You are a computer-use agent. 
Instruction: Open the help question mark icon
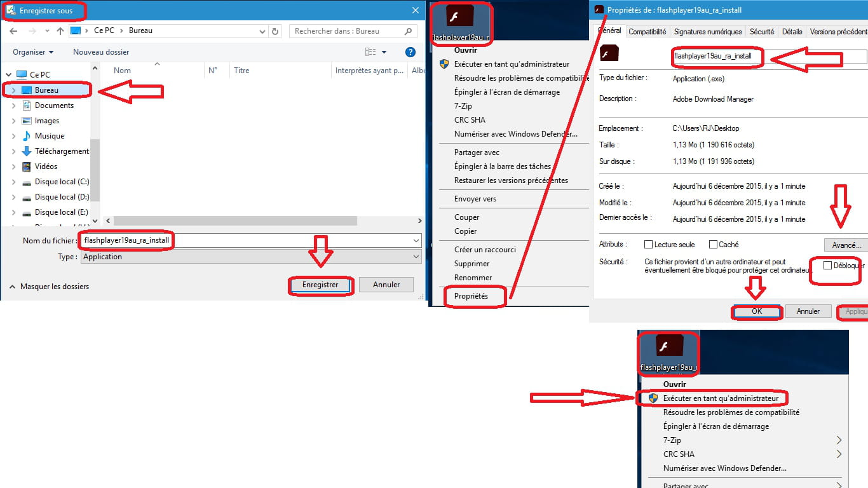pos(410,52)
